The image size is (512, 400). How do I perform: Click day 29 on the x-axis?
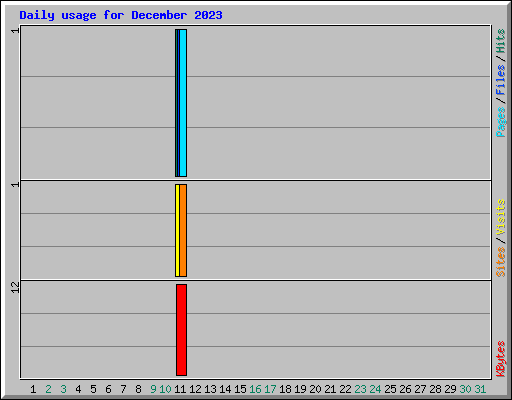pos(450,389)
